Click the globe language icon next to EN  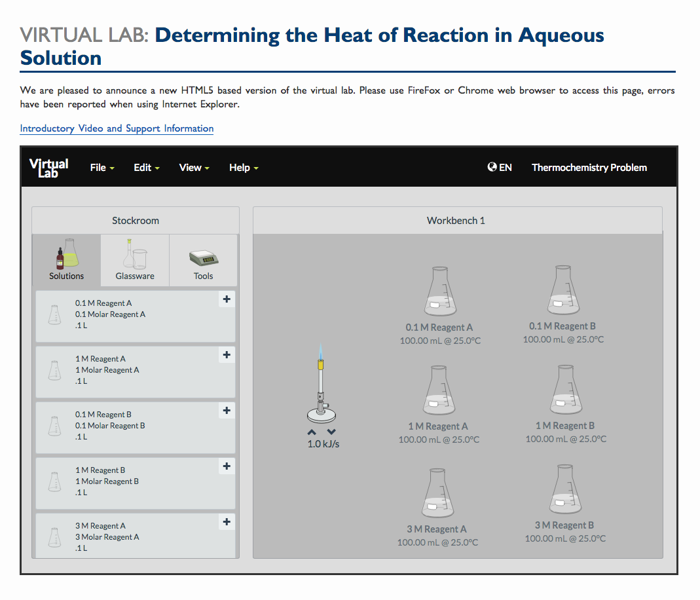491,167
